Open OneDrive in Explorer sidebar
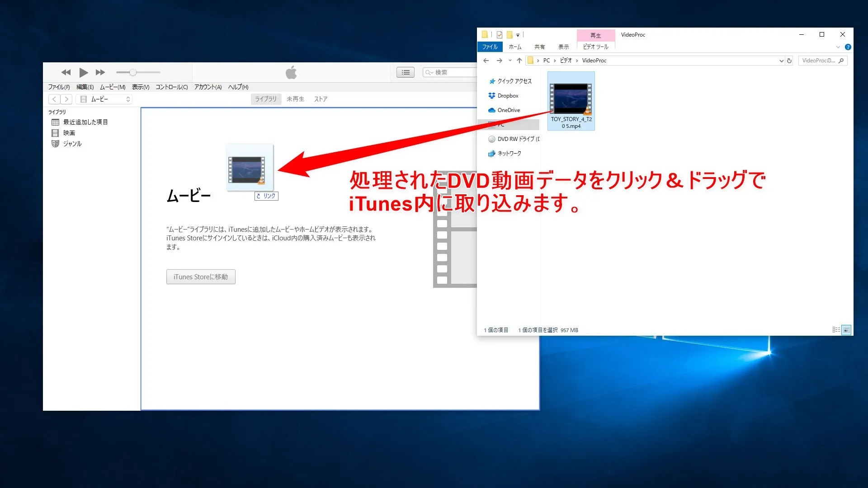The height and width of the screenshot is (488, 868). [x=505, y=110]
